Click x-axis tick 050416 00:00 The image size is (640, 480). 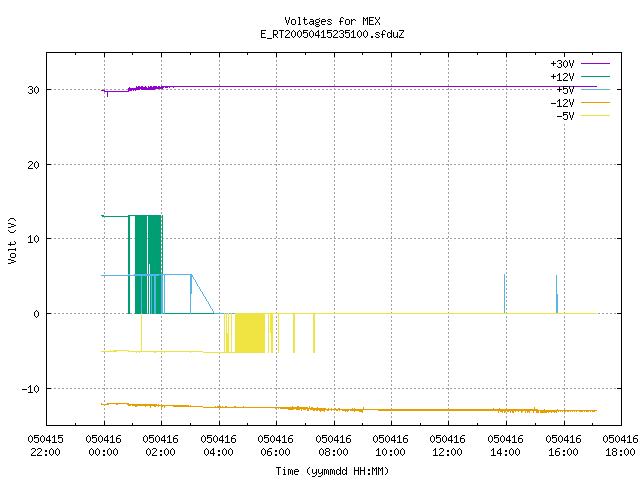click(x=103, y=446)
